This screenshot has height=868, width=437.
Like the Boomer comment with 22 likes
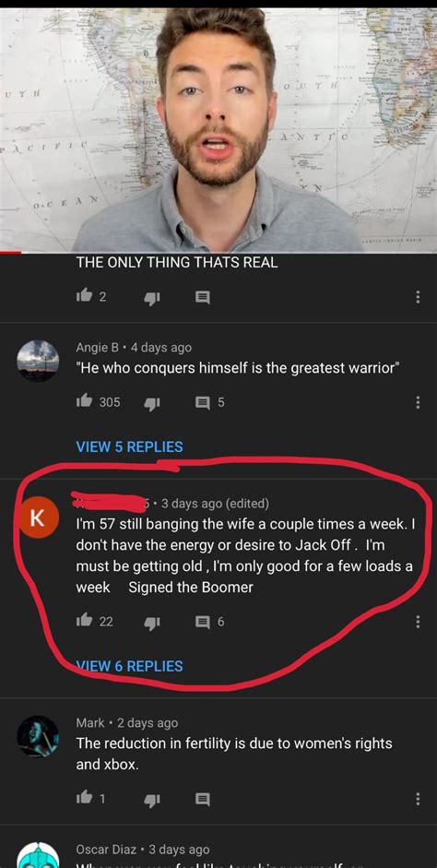(84, 621)
